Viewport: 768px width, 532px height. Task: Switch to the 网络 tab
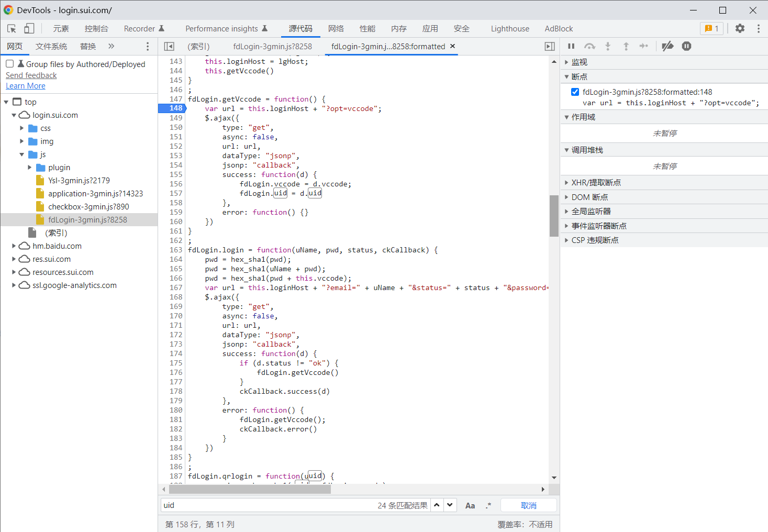pos(336,29)
